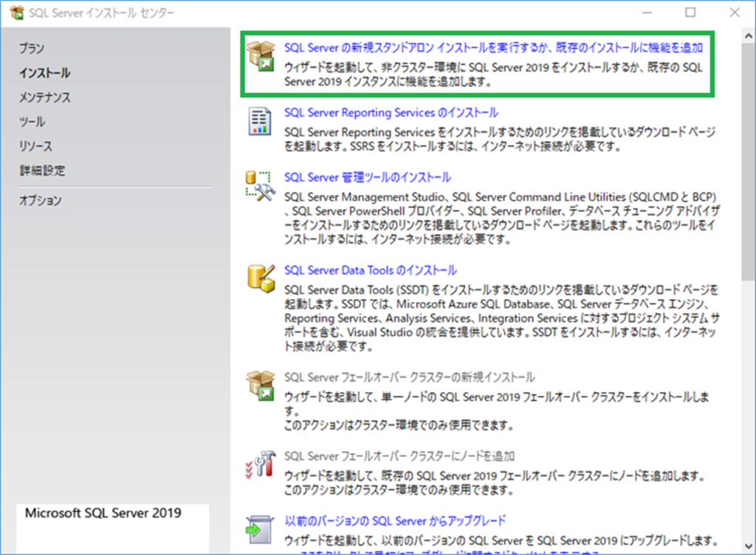Click the SQL Server title bar icon
756x555 pixels.
point(16,13)
